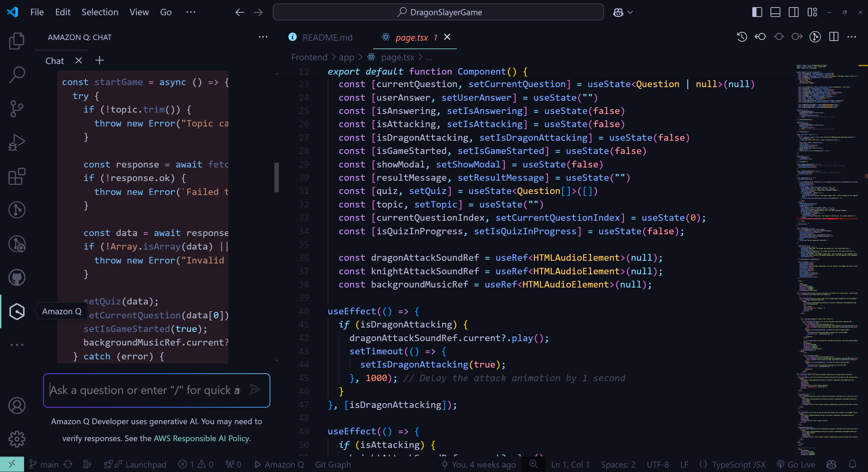Open the Extensions view
The width and height of the screenshot is (868, 472).
(17, 176)
